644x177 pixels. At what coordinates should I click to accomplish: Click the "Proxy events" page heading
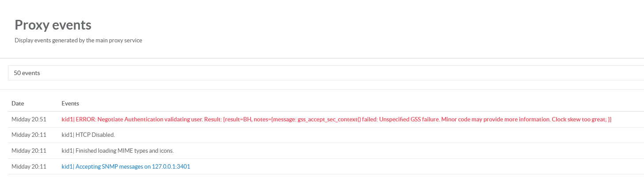click(53, 25)
